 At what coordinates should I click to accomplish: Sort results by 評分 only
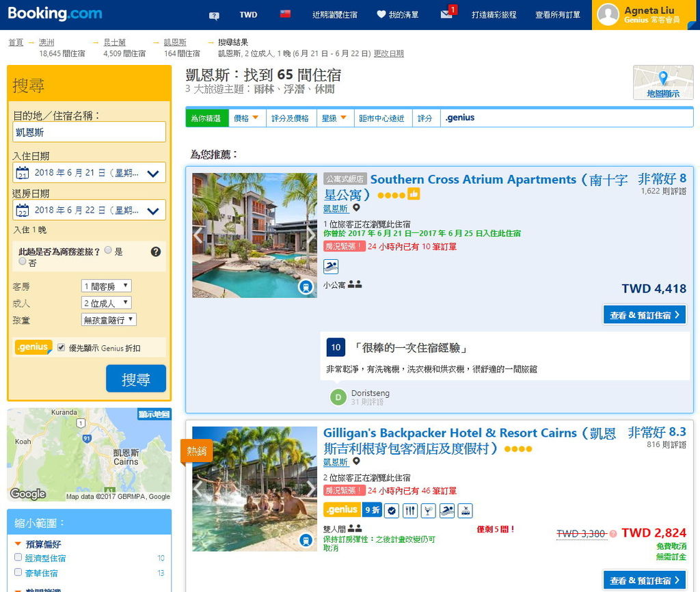pos(426,118)
